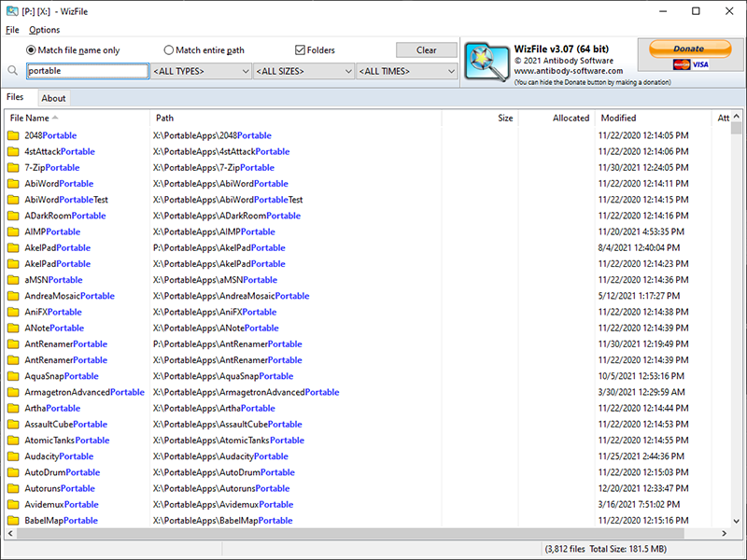Uncheck the Folders checkbox
The height and width of the screenshot is (560, 747).
click(300, 50)
